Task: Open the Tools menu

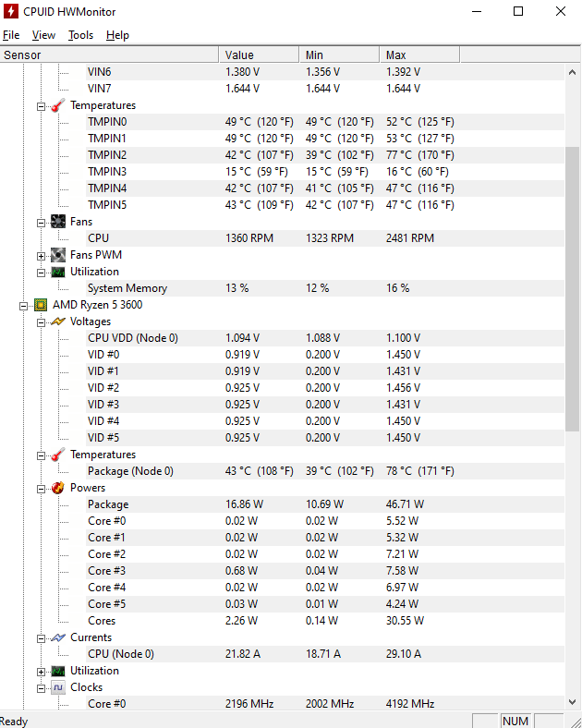Action: tap(80, 35)
